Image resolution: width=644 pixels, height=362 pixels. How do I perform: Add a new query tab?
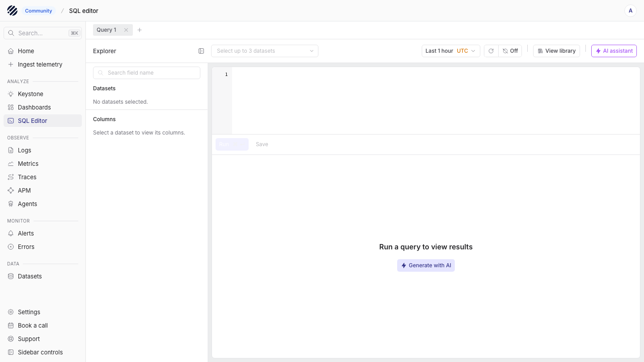click(140, 30)
